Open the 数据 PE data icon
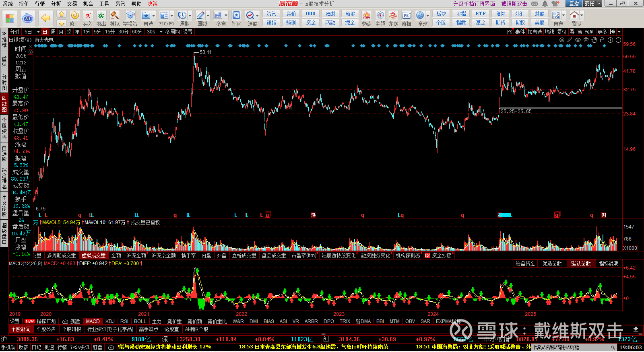 click(x=407, y=15)
